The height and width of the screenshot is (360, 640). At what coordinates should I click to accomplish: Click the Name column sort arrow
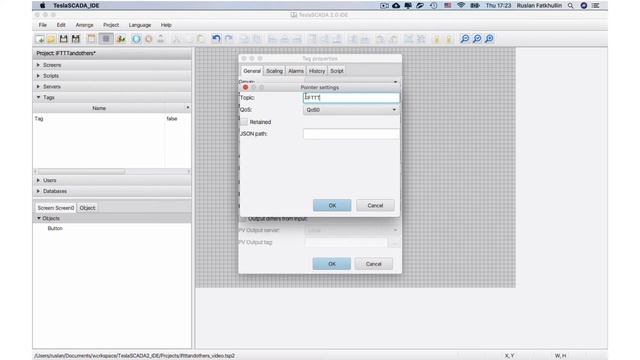click(188, 108)
